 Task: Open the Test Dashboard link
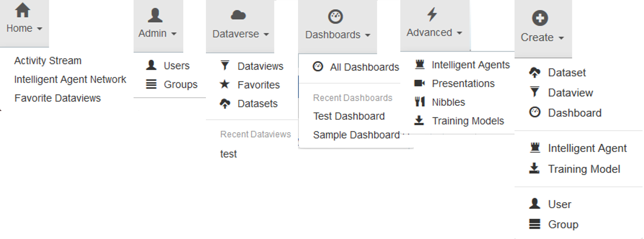(349, 116)
